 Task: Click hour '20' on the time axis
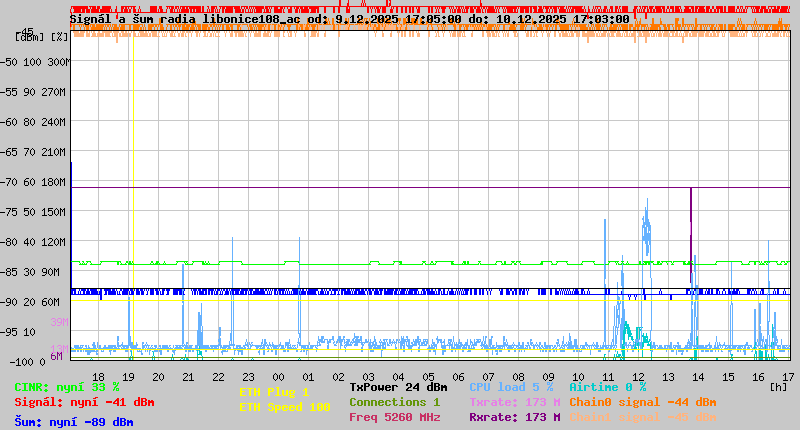[x=159, y=377]
